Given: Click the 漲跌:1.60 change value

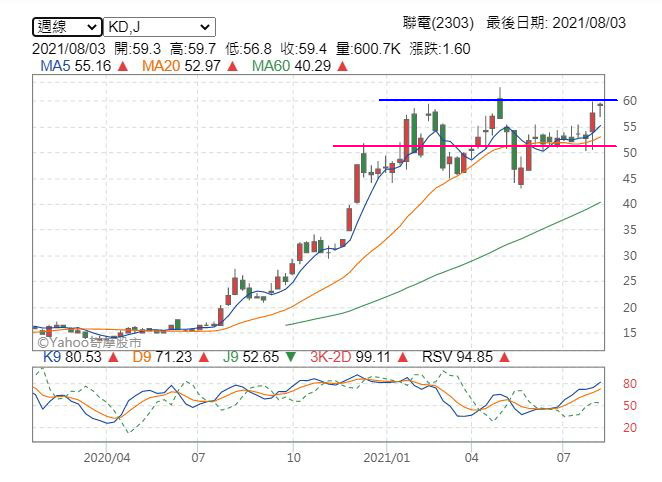Looking at the screenshot, I should click(x=440, y=49).
